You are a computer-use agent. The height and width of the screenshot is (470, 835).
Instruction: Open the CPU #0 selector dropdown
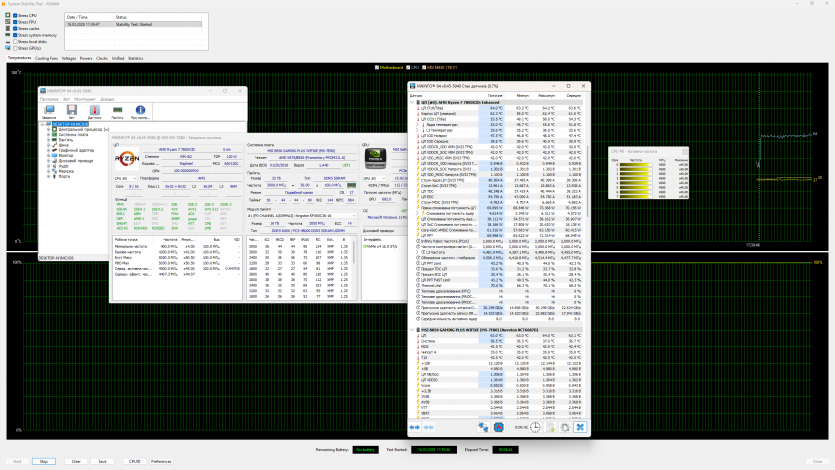pos(123,177)
